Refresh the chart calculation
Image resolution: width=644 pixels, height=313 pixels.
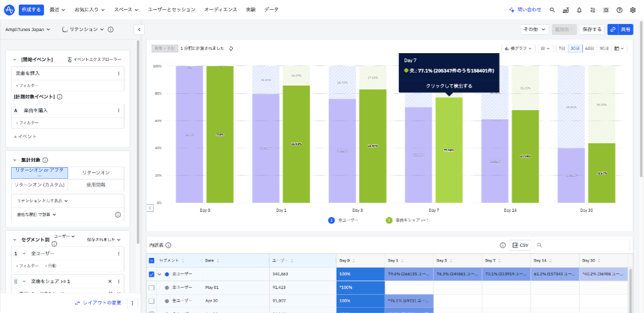coord(231,48)
